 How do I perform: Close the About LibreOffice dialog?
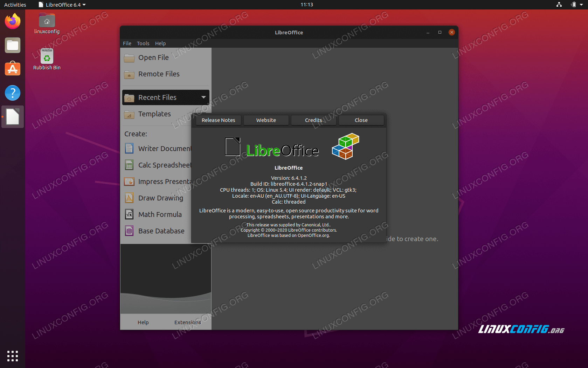[361, 120]
